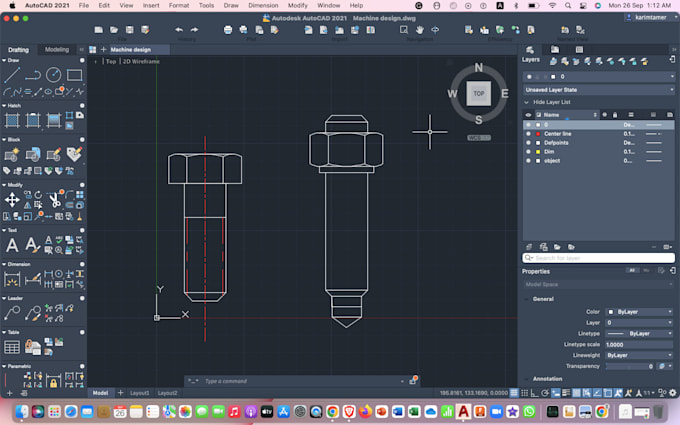Click the Center line layer red color swatch
This screenshot has height=425, width=680.
(538, 134)
